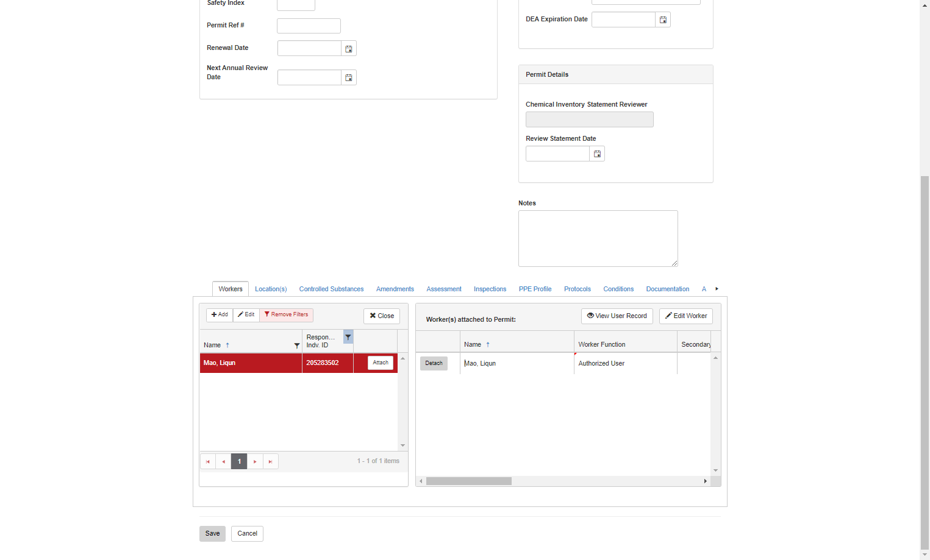Switch to the Location(s) tab
This screenshot has width=930, height=560.
coord(271,289)
